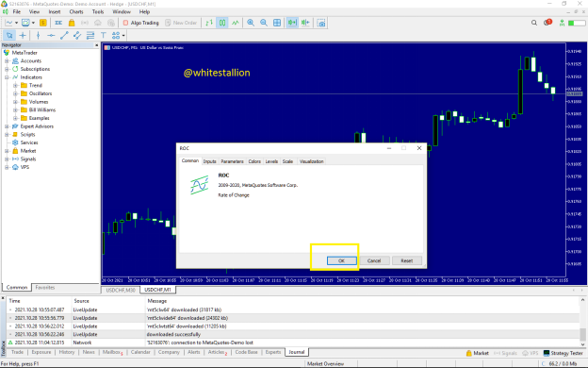Expand the Accounts node in Navigator
This screenshot has height=368, width=588.
[7, 60]
